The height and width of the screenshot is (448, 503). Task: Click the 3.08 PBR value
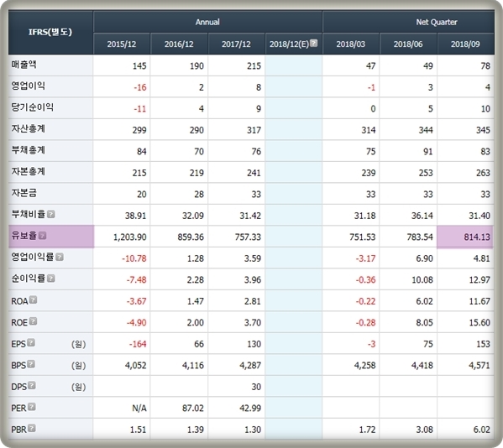pyautogui.click(x=425, y=430)
